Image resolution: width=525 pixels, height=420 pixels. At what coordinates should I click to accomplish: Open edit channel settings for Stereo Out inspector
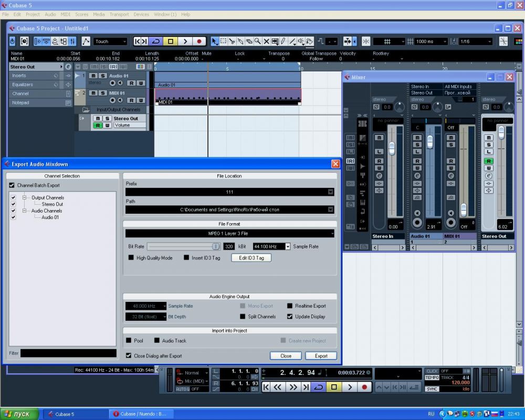tap(68, 67)
